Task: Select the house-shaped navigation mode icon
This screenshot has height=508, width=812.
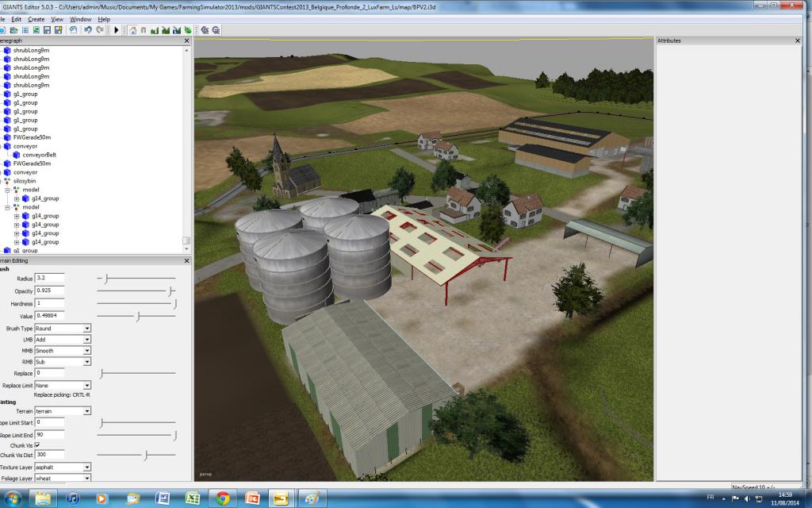Action: tap(132, 30)
